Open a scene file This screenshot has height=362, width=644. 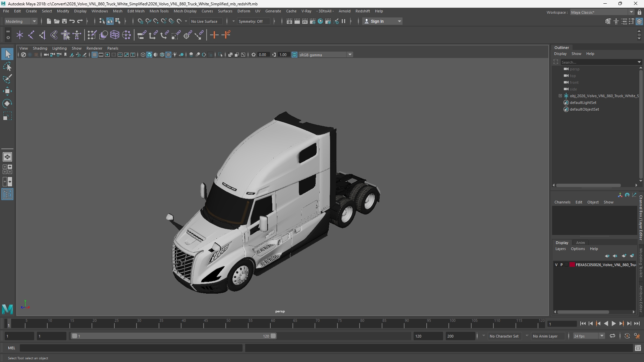56,21
